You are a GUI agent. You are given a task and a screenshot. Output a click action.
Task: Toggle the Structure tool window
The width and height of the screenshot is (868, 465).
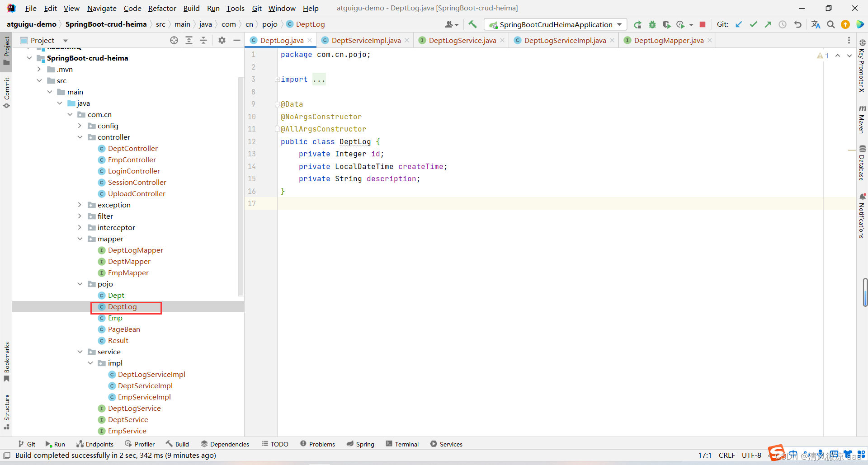(x=6, y=412)
